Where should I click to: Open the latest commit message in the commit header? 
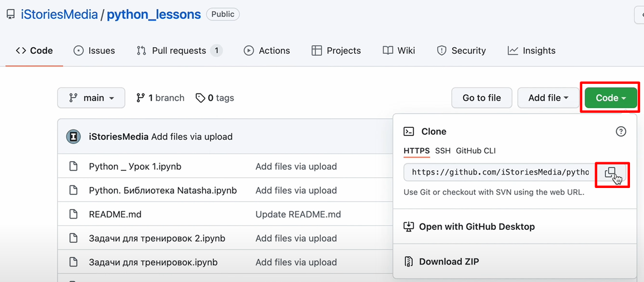pyautogui.click(x=192, y=136)
